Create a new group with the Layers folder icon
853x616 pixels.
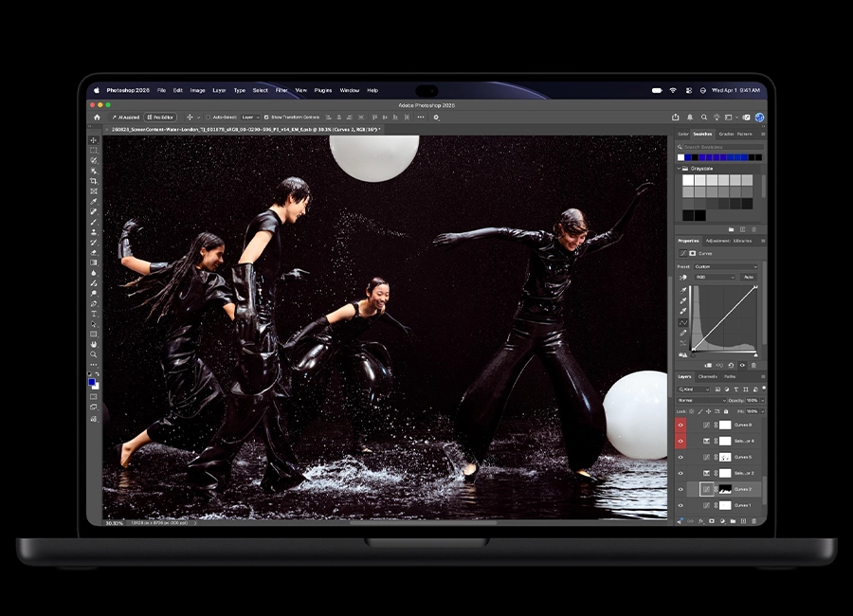coord(733,521)
